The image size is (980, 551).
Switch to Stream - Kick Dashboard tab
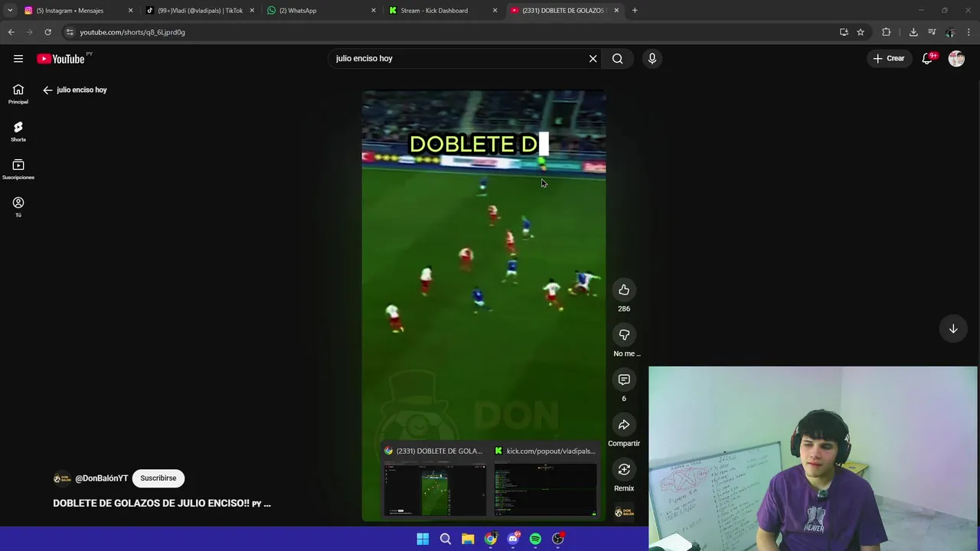(x=443, y=11)
